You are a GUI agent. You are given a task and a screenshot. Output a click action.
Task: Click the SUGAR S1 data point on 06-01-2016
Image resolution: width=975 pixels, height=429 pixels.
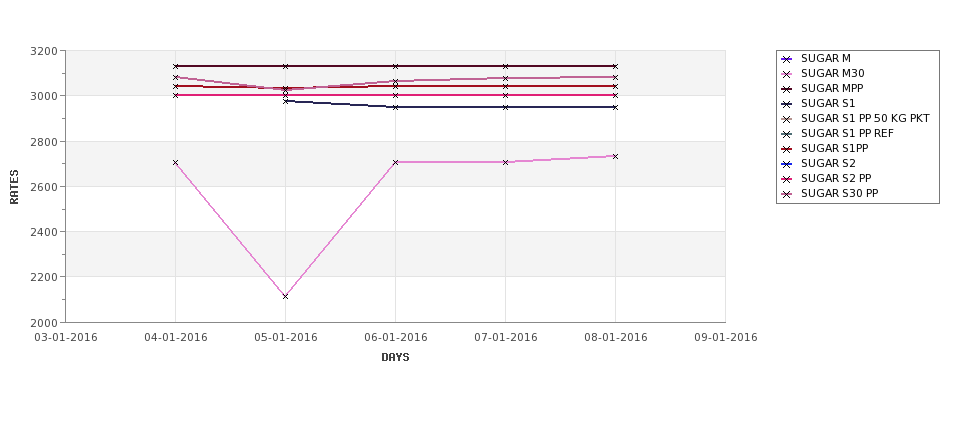395,107
